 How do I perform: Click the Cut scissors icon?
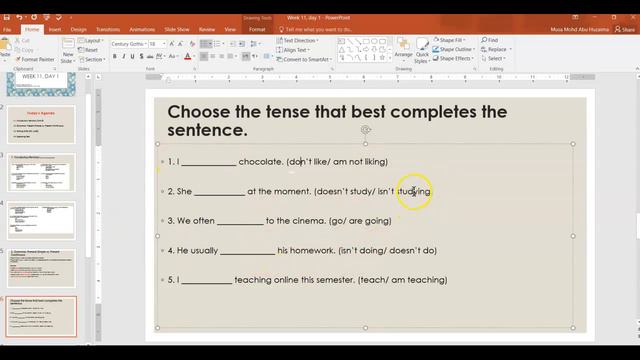pyautogui.click(x=18, y=40)
